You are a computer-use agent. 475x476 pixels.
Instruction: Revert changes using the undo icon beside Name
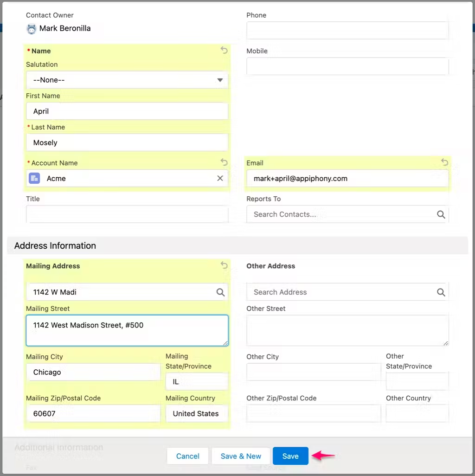[x=224, y=50]
